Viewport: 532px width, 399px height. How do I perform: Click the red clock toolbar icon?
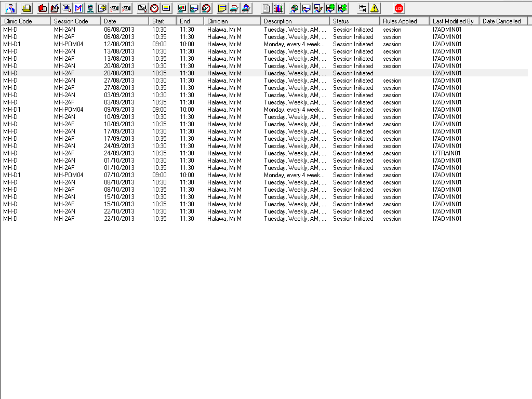pyautogui.click(x=154, y=8)
